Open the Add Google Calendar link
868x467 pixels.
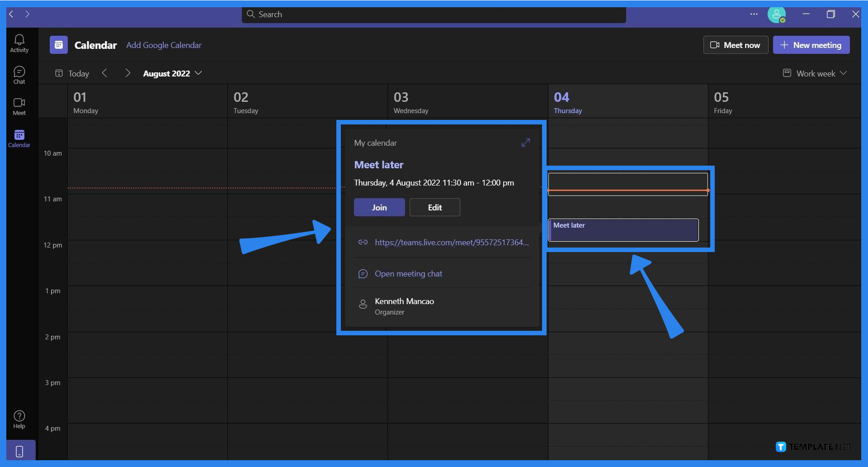tap(164, 45)
